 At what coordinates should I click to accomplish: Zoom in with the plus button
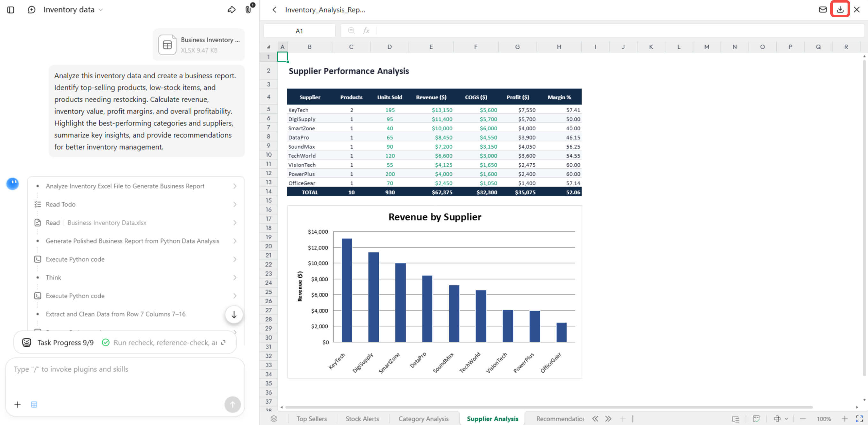tap(845, 419)
